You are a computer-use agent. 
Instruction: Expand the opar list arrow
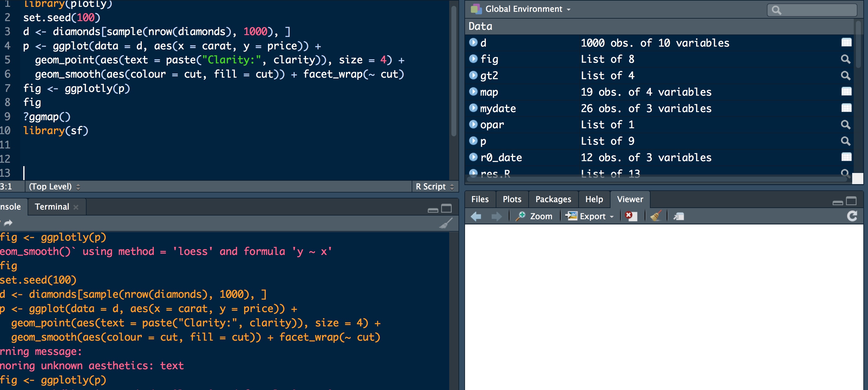point(473,124)
